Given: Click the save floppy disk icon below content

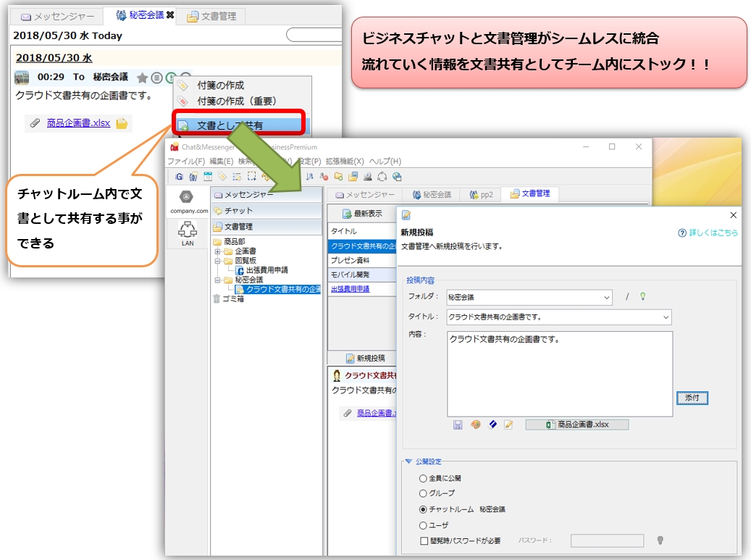Looking at the screenshot, I should click(458, 425).
